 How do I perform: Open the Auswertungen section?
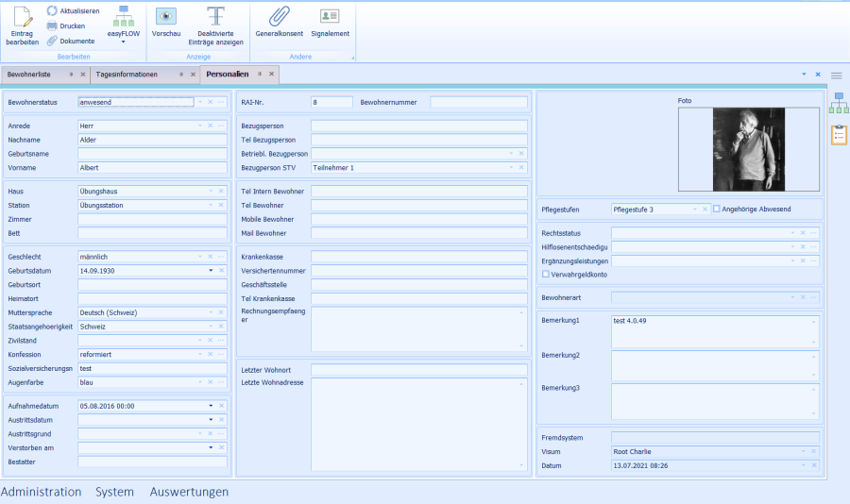tap(189, 492)
